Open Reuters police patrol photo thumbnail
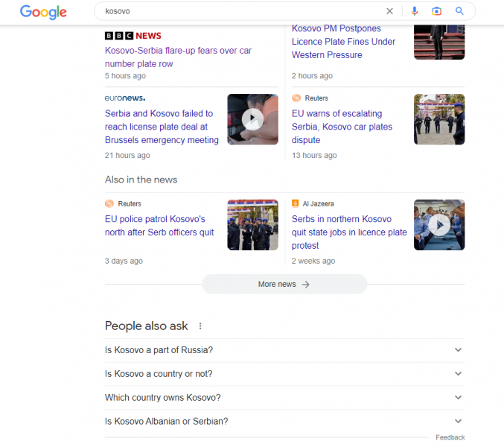This screenshot has height=447, width=504. [x=252, y=225]
